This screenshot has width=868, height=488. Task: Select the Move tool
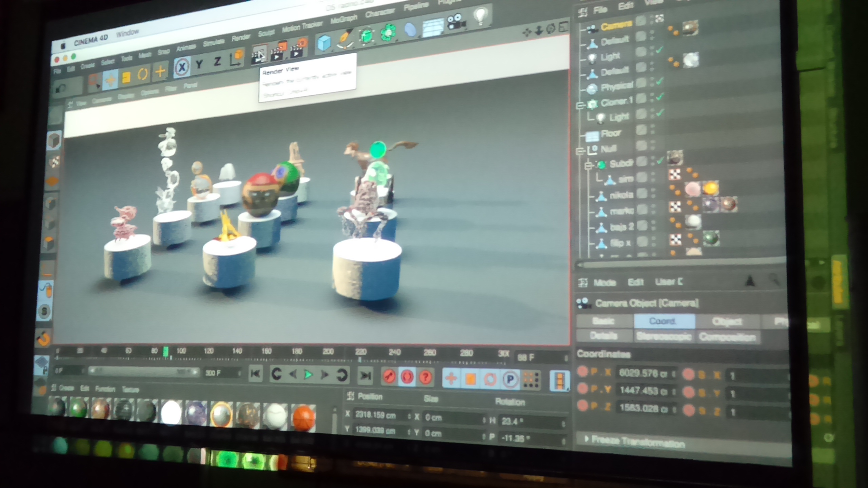tap(110, 80)
